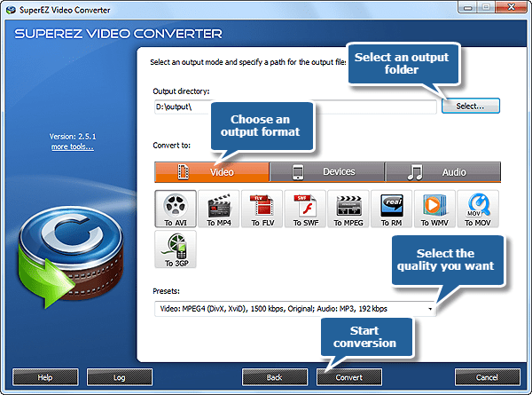The image size is (532, 395).
Task: Pick the To WMV format icon
Action: click(x=434, y=209)
